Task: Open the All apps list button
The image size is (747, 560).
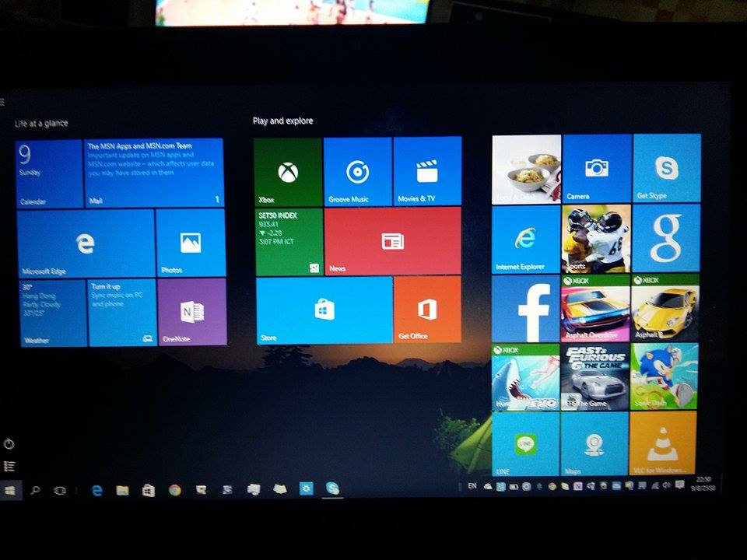Action: (9, 466)
